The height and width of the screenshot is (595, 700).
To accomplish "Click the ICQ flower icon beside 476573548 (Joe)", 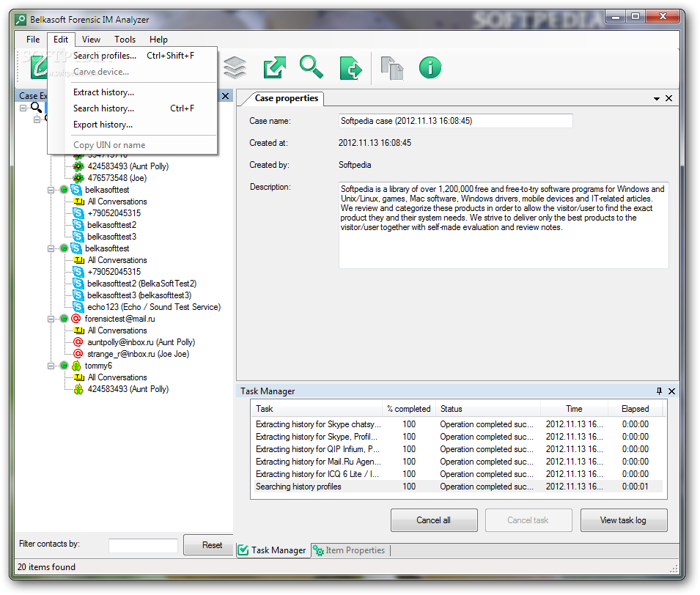I will point(78,178).
